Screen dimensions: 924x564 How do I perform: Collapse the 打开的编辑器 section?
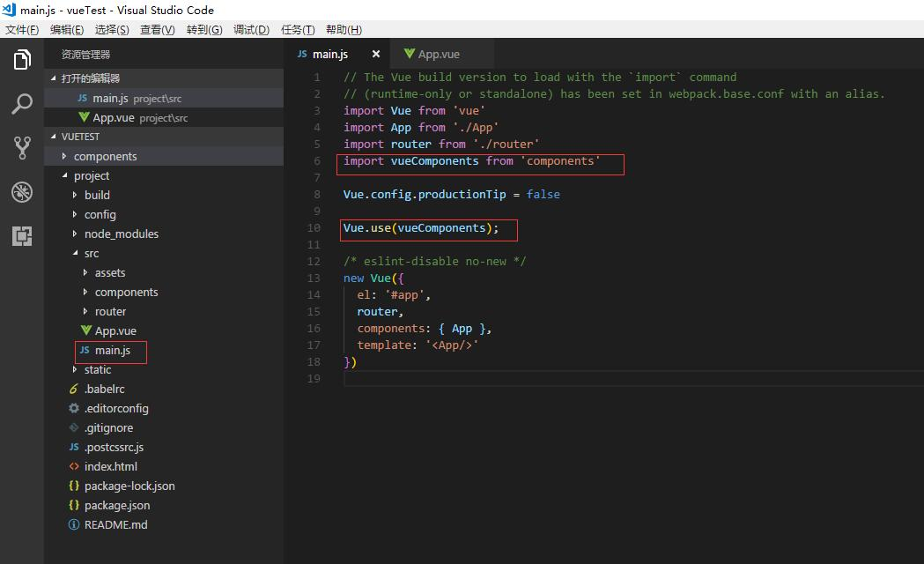164,78
